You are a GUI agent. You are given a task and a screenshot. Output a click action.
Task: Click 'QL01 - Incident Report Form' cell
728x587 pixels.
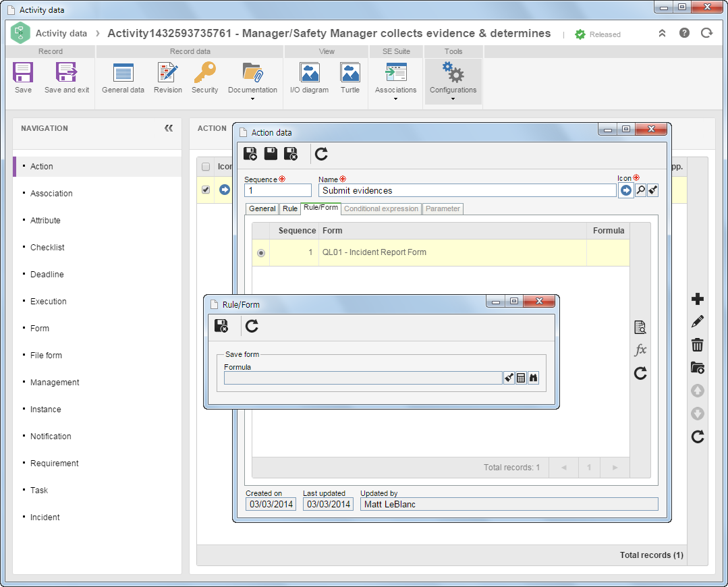453,252
